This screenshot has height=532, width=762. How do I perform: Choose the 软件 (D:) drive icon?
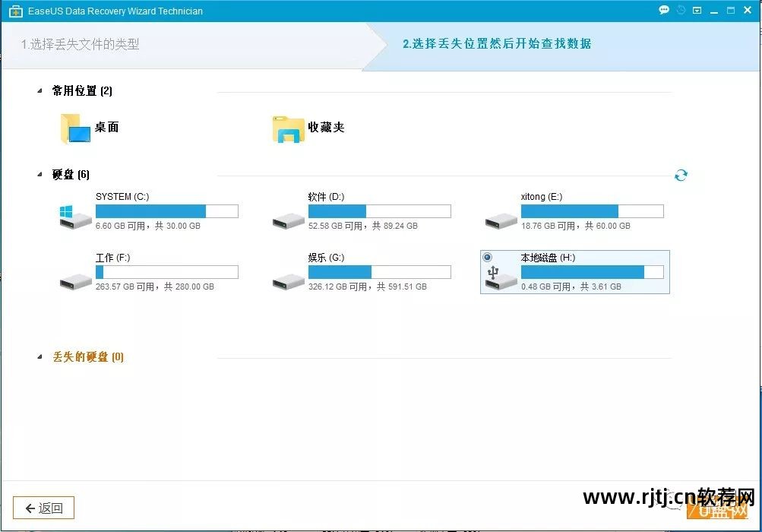click(x=288, y=220)
